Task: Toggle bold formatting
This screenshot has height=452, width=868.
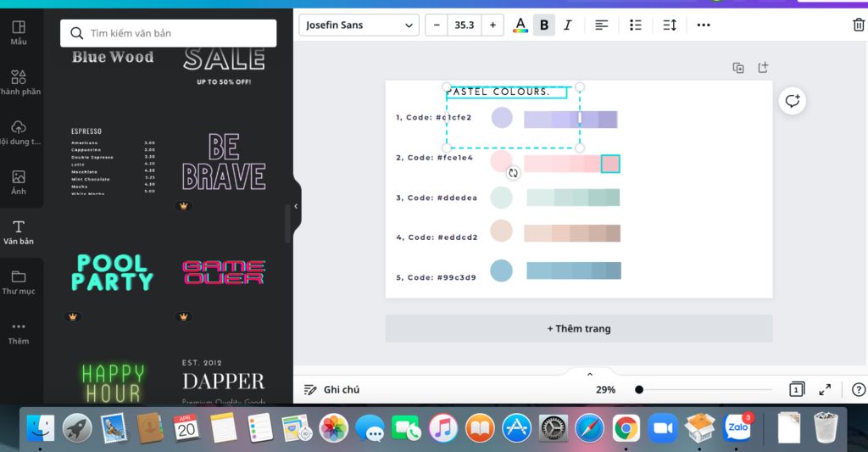Action: 544,25
